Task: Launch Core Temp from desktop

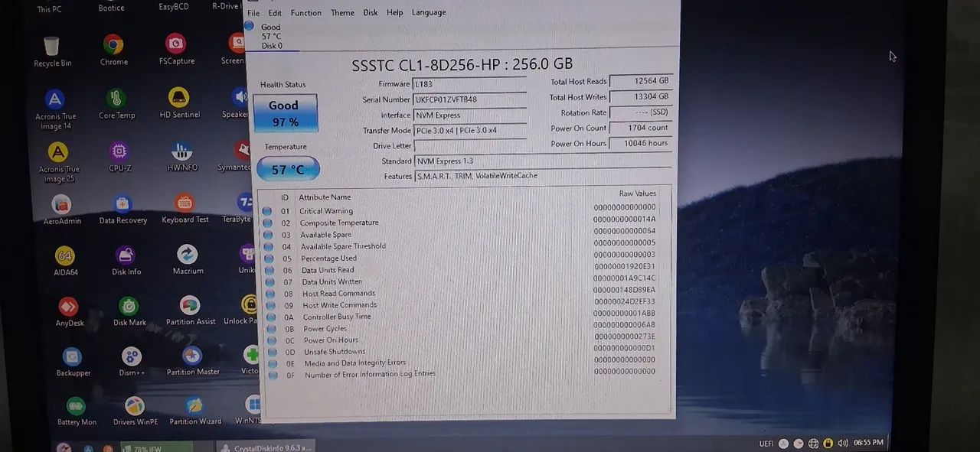Action: (116, 105)
